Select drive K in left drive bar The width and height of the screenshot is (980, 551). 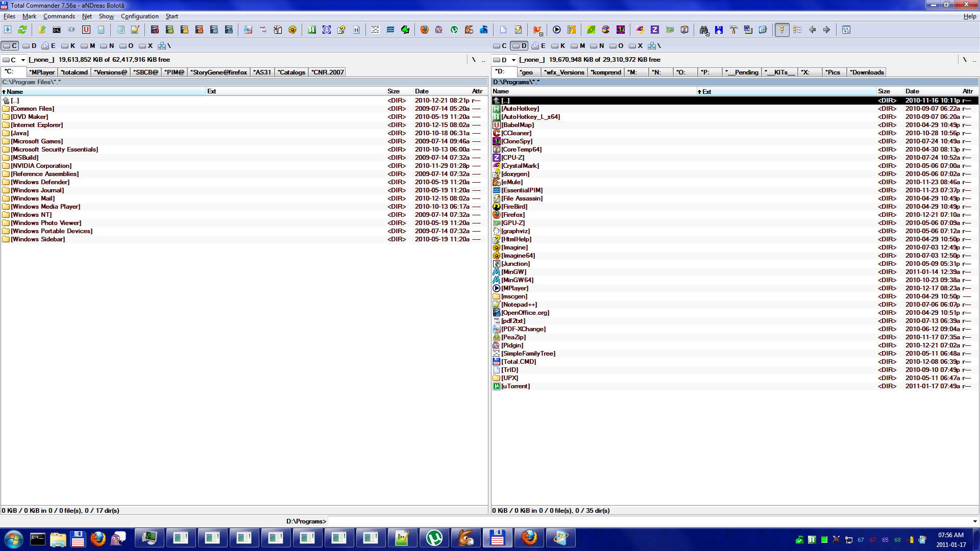tap(68, 46)
